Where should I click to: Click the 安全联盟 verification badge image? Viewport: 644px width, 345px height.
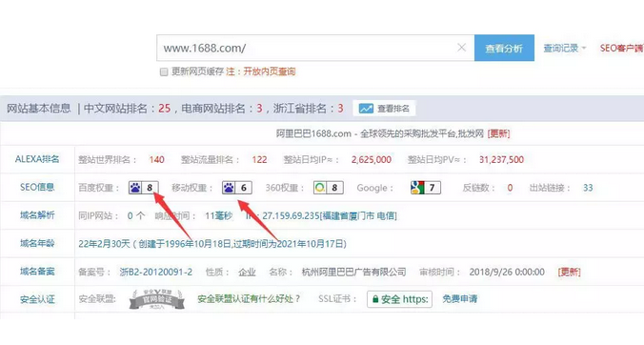pos(156,299)
